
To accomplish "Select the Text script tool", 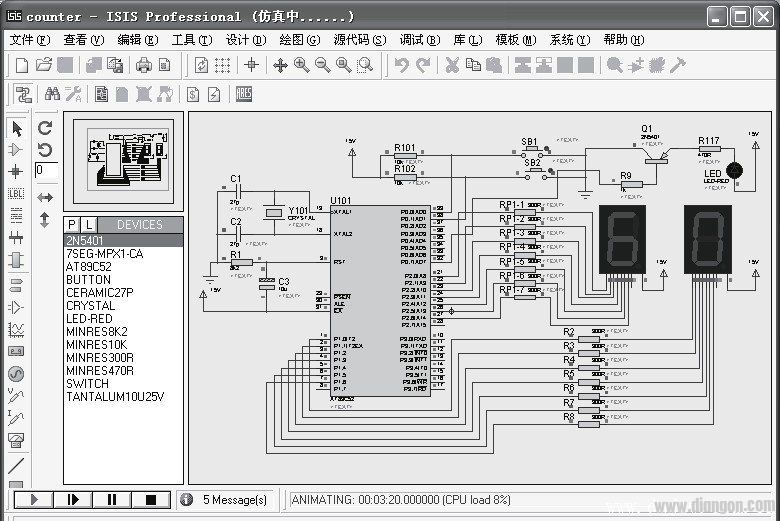I will (x=16, y=215).
